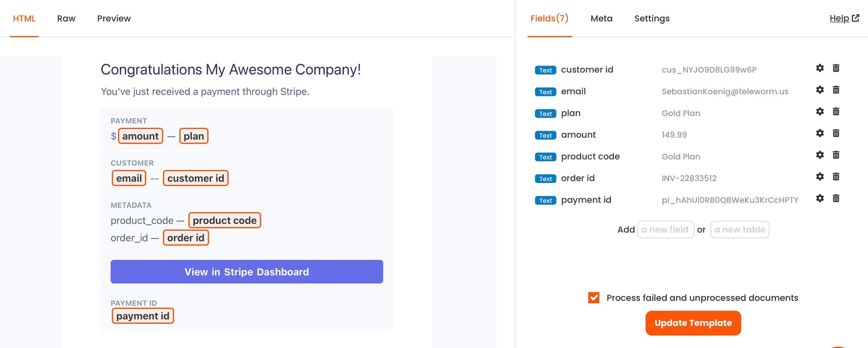Open settings gear for product code field
This screenshot has width=868, height=348.
click(819, 155)
